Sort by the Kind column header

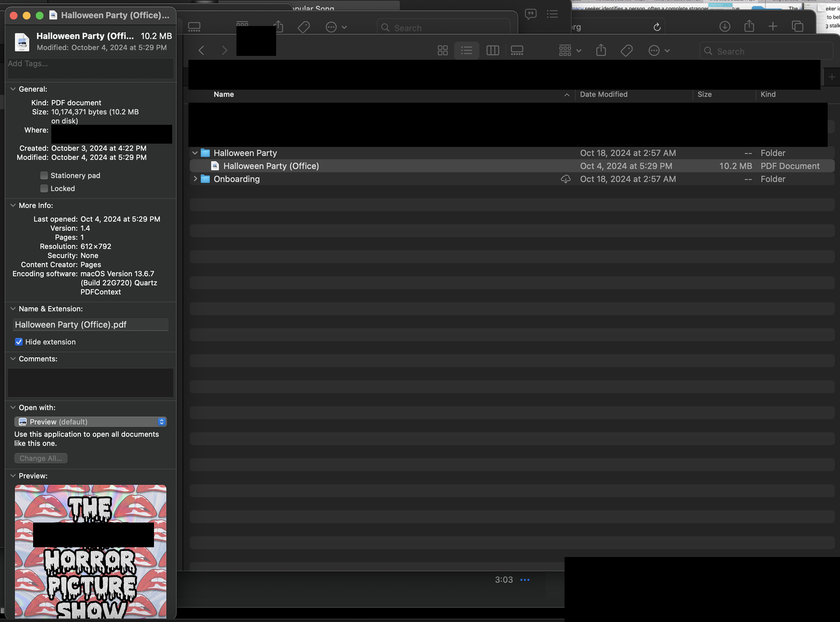tap(768, 95)
